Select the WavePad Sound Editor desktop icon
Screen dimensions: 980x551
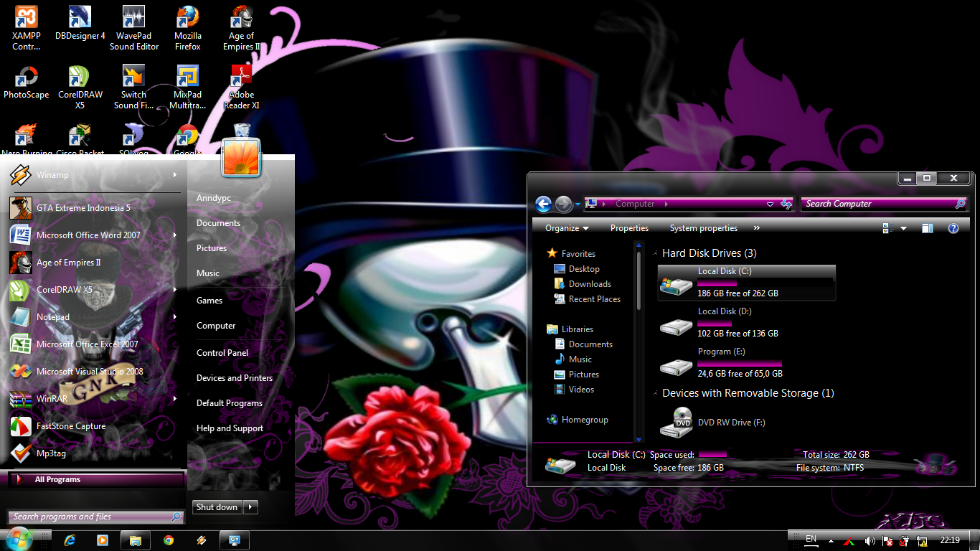click(x=134, y=29)
